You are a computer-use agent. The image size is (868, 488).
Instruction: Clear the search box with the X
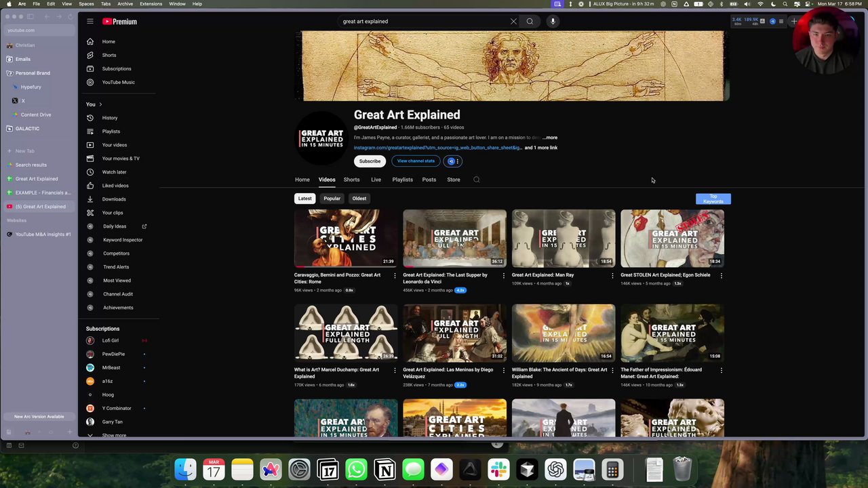pyautogui.click(x=513, y=21)
